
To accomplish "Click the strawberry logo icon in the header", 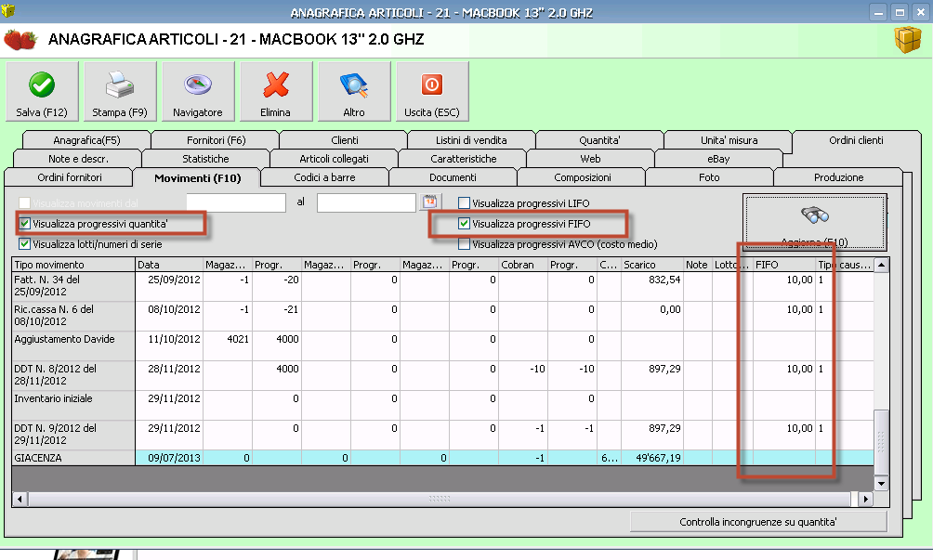I will (x=20, y=40).
